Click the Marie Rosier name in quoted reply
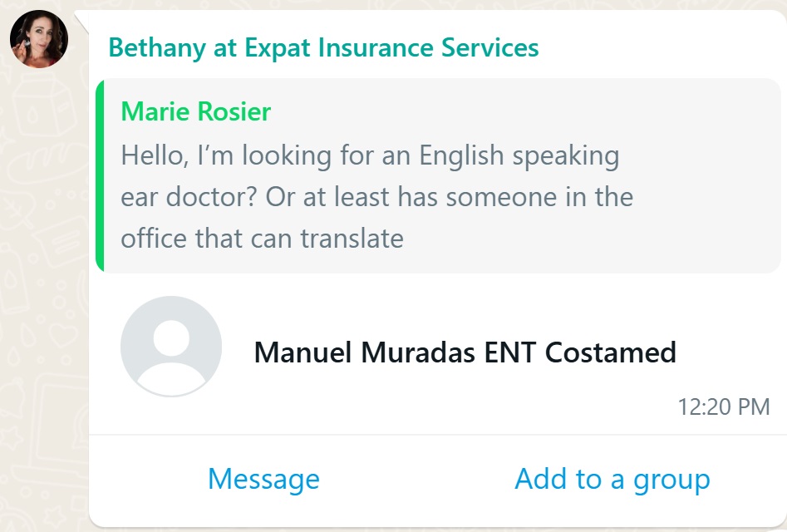787x532 pixels. pyautogui.click(x=196, y=111)
